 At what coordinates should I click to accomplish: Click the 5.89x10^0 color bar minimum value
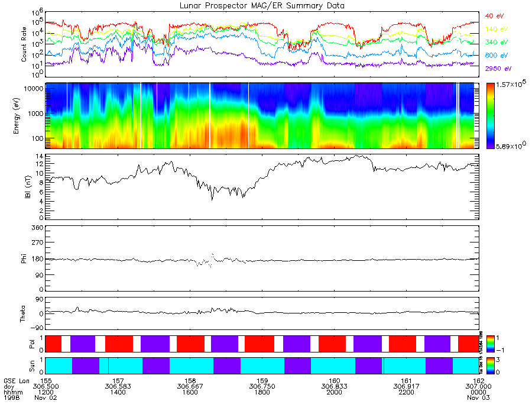pyautogui.click(x=511, y=146)
